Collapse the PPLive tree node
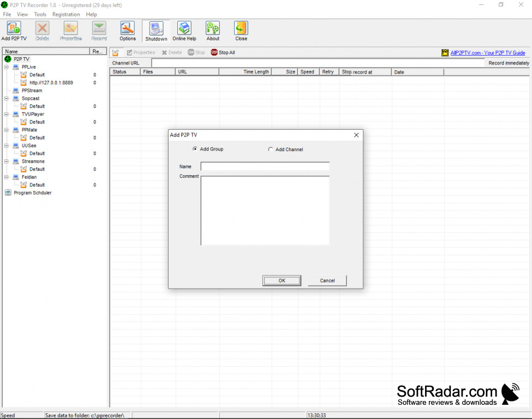 7,67
